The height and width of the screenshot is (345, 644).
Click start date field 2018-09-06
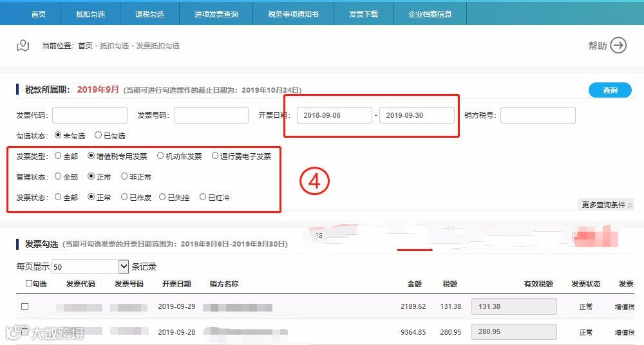click(x=334, y=115)
